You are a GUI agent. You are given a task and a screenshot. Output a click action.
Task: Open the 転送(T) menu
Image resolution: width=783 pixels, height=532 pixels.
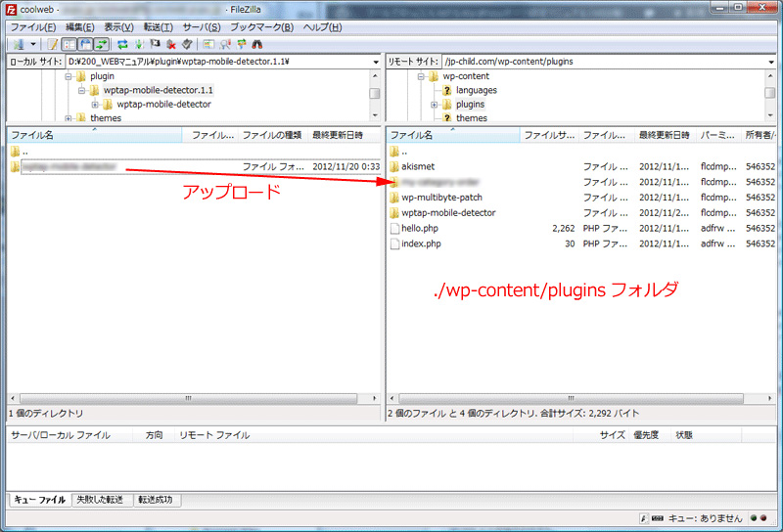[159, 27]
